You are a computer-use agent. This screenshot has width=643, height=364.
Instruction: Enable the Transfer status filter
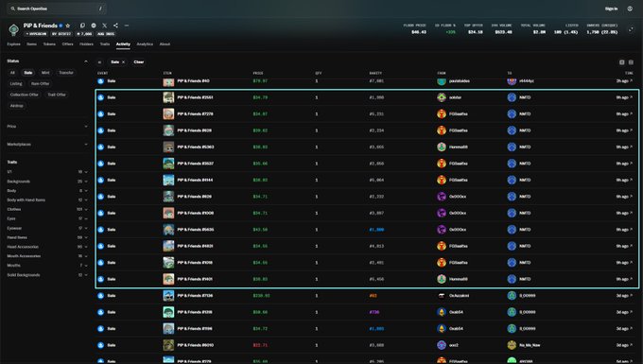(x=66, y=73)
